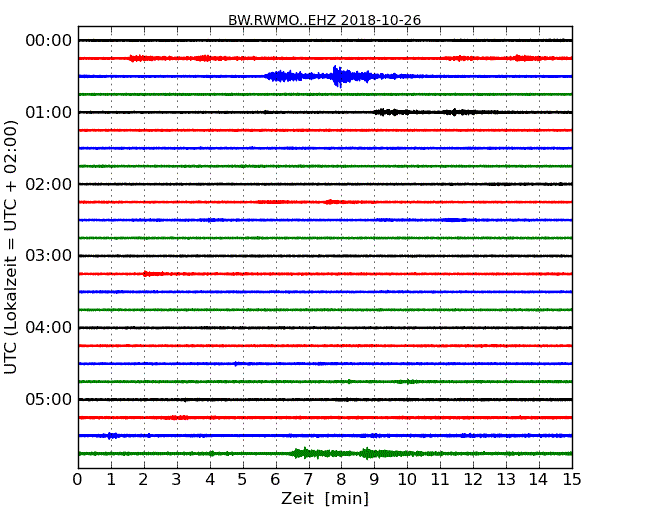Screen dimensions: 650x520
Task: Click the Zeit [min] axis label
Action: pos(325,498)
